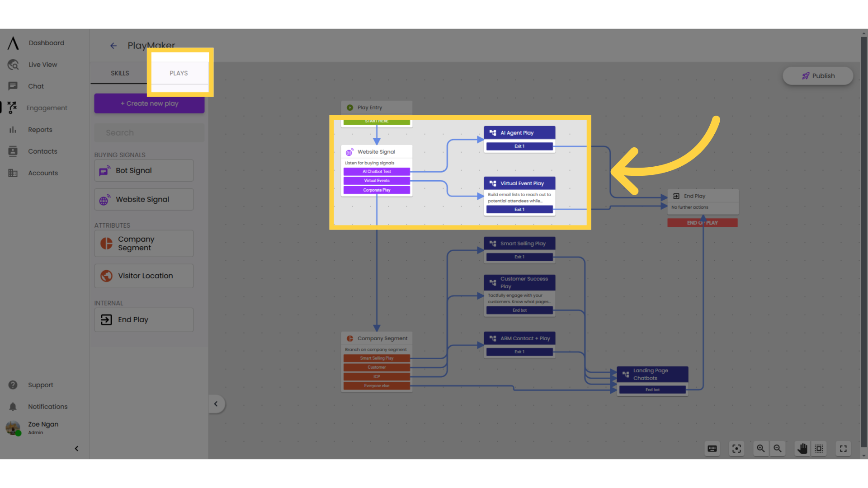The height and width of the screenshot is (488, 868).
Task: Publish the play
Action: (x=818, y=76)
